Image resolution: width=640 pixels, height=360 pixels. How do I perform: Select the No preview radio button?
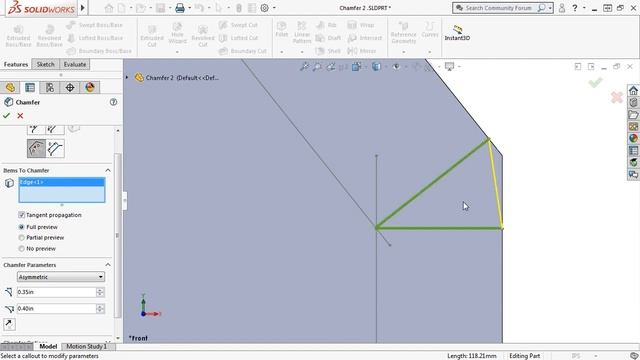pos(22,249)
